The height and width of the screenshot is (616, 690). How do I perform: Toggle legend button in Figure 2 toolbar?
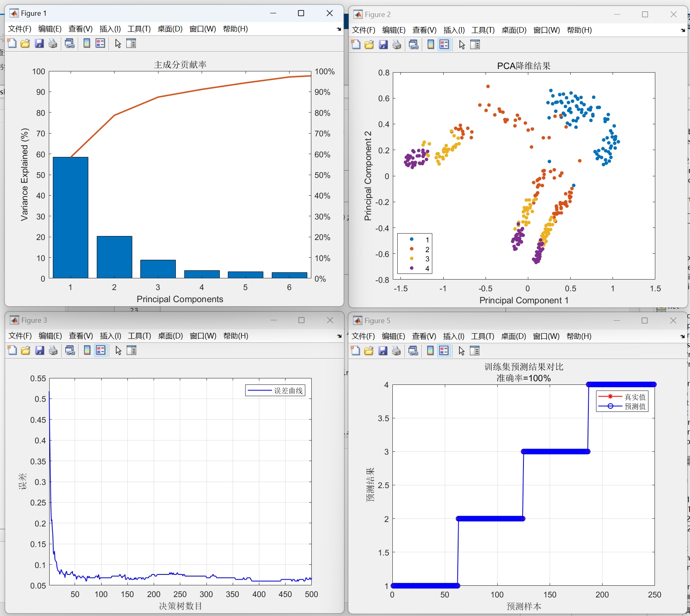444,44
